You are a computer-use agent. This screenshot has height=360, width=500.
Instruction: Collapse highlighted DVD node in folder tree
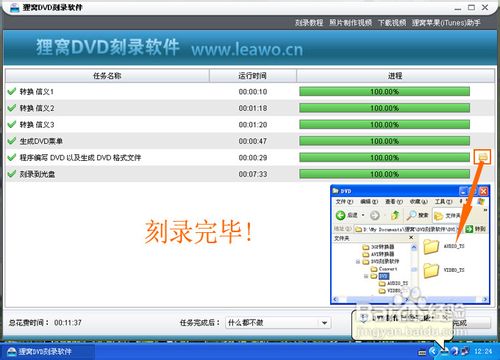pos(366,276)
